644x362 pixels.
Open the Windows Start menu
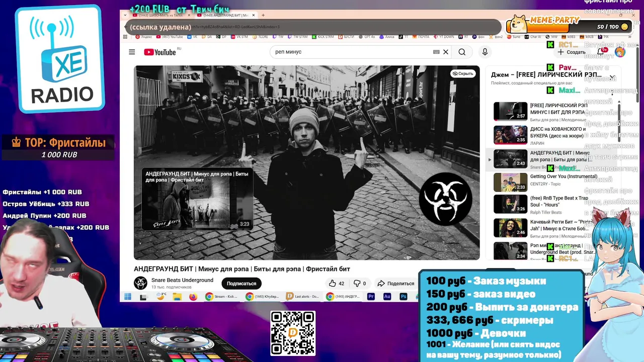coord(128,297)
